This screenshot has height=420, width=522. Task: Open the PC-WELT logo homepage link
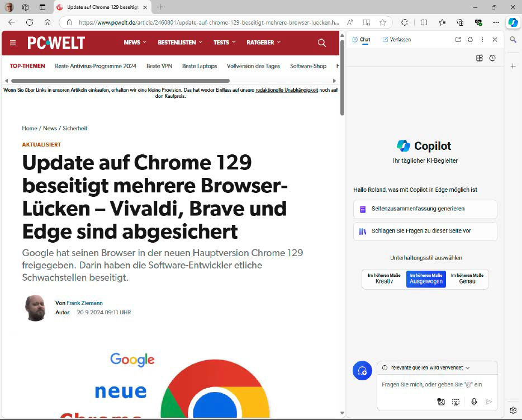click(56, 43)
